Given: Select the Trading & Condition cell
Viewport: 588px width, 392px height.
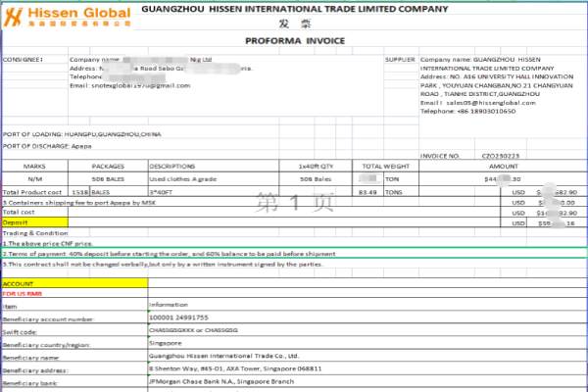Looking at the screenshot, I should coord(35,233).
